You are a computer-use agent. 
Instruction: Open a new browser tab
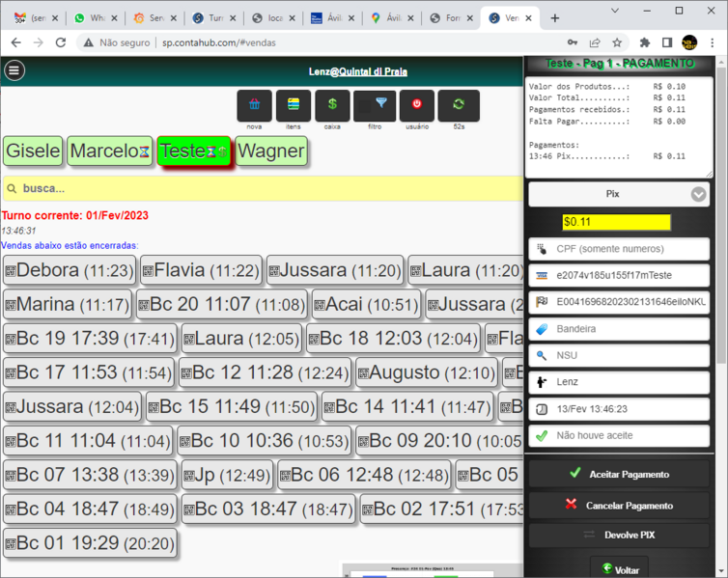tap(554, 18)
